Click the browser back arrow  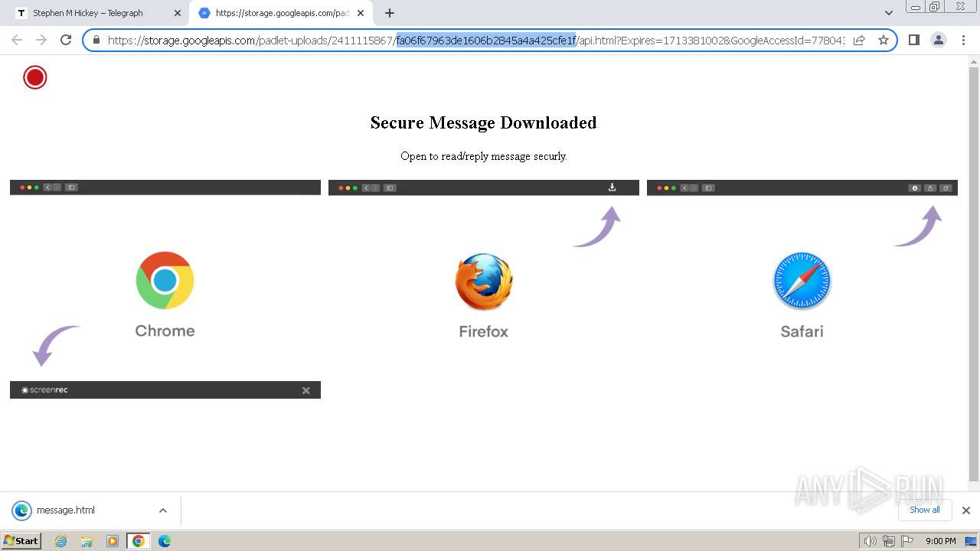click(17, 40)
